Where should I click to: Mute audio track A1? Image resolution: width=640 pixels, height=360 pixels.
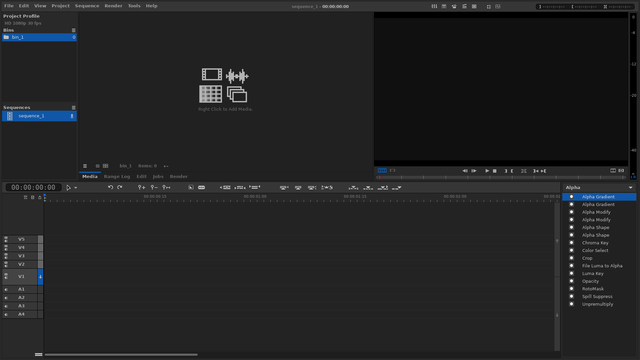pyautogui.click(x=6, y=289)
